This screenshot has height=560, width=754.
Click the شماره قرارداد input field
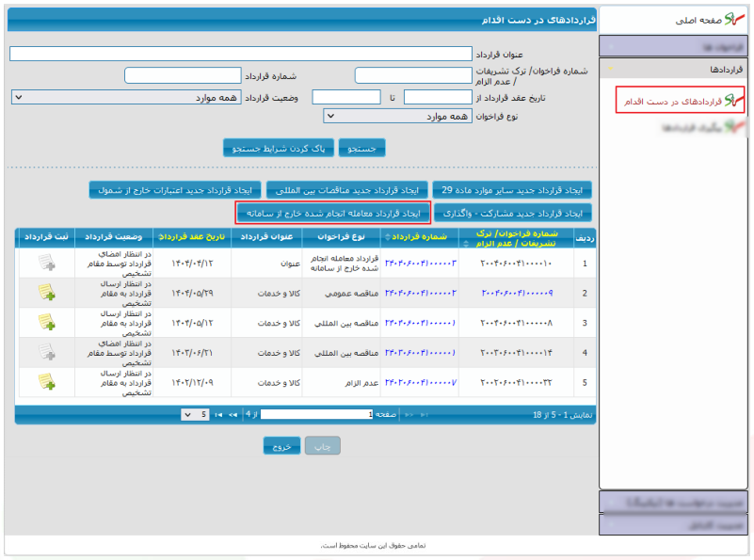tap(183, 75)
